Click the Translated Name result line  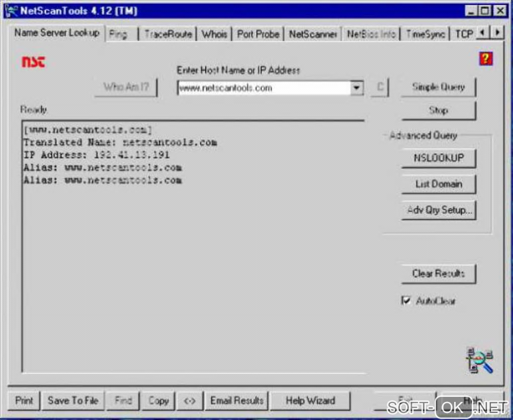coord(120,142)
